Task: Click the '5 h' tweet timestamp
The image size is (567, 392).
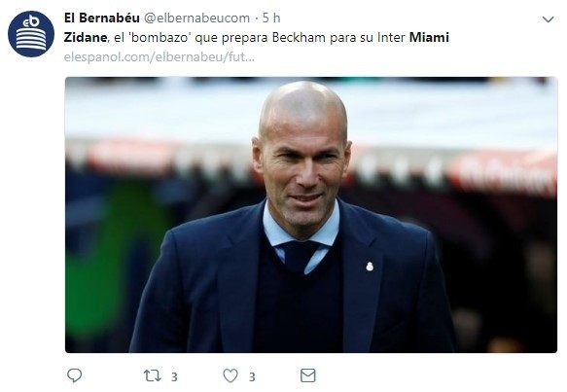Action: [271, 18]
